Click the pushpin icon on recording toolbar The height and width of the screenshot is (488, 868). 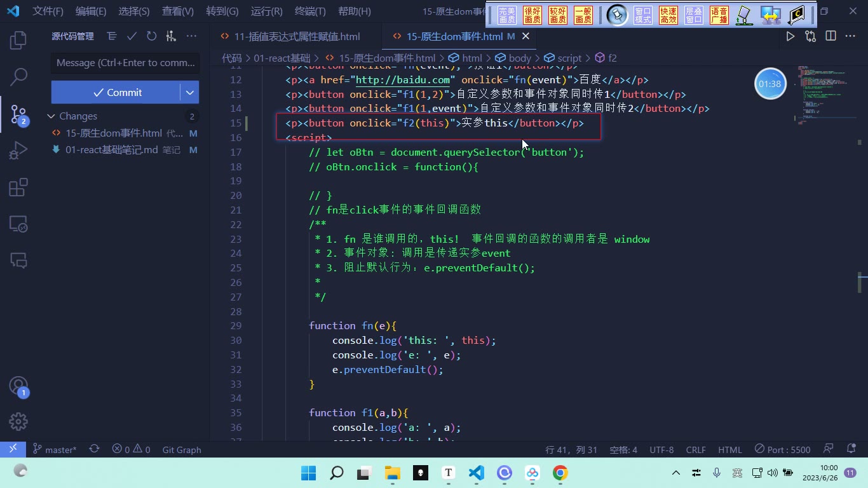[616, 15]
